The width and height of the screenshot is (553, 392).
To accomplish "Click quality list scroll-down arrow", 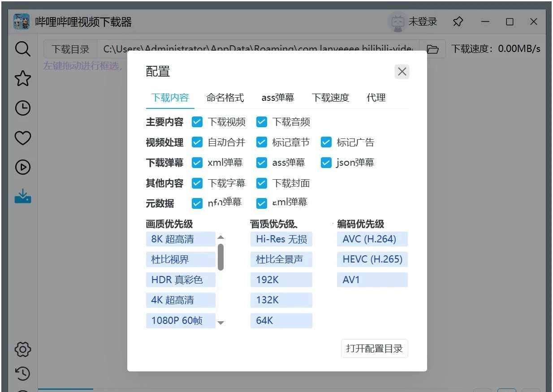I will [x=220, y=323].
